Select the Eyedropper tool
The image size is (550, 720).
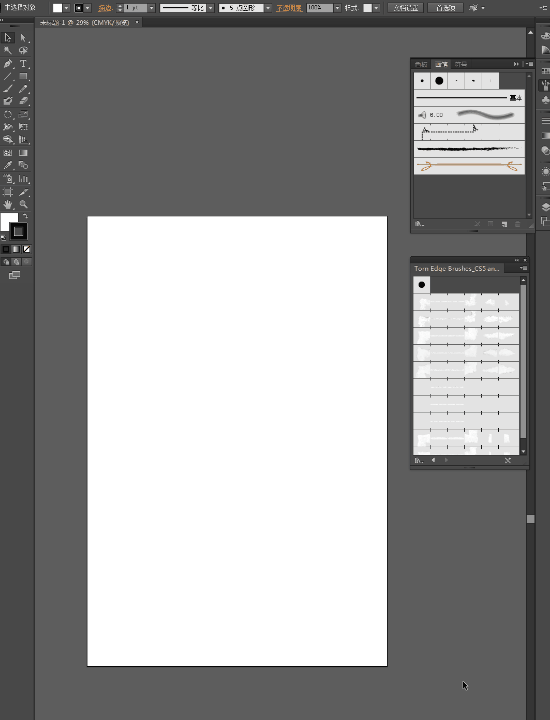pos(8,165)
